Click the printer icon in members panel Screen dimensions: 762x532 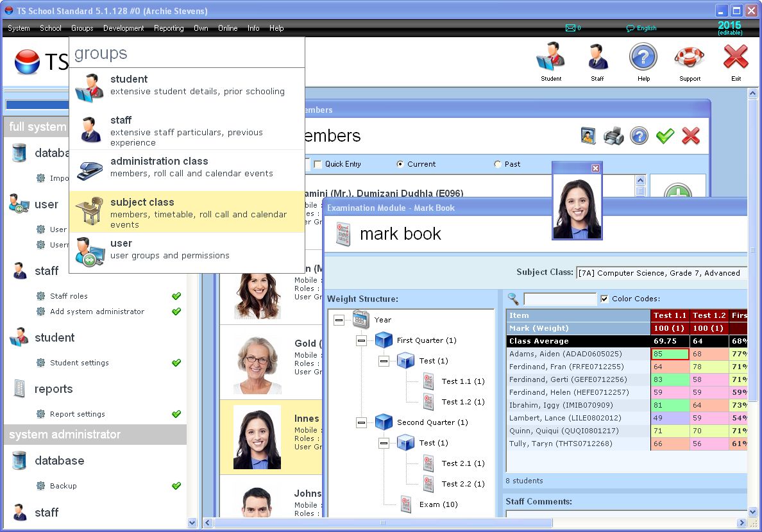pos(613,136)
